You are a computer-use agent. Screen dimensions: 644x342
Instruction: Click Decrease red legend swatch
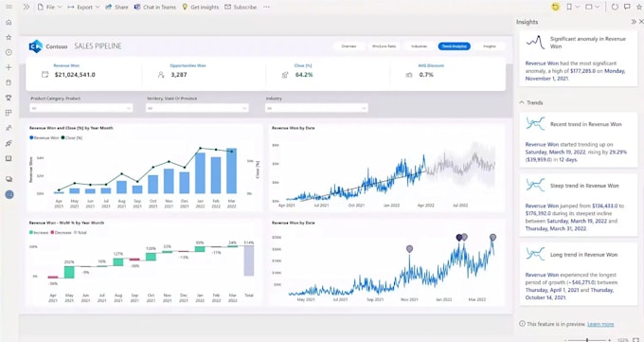(52, 233)
